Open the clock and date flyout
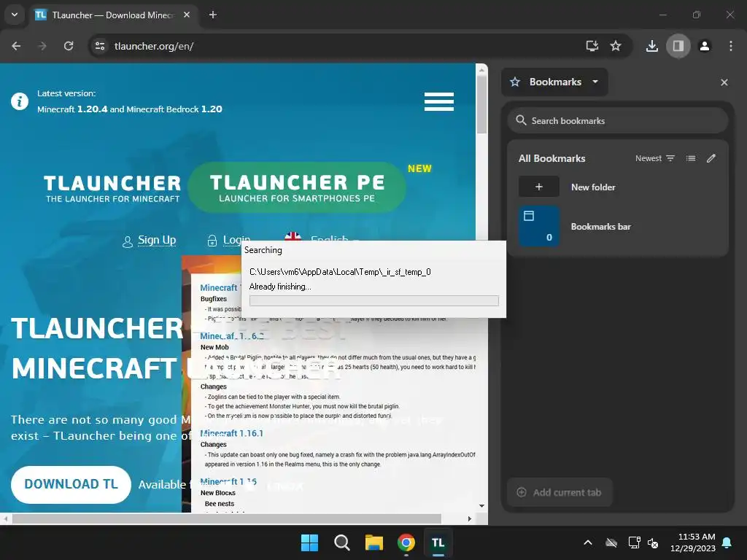The height and width of the screenshot is (560, 747). (693, 542)
